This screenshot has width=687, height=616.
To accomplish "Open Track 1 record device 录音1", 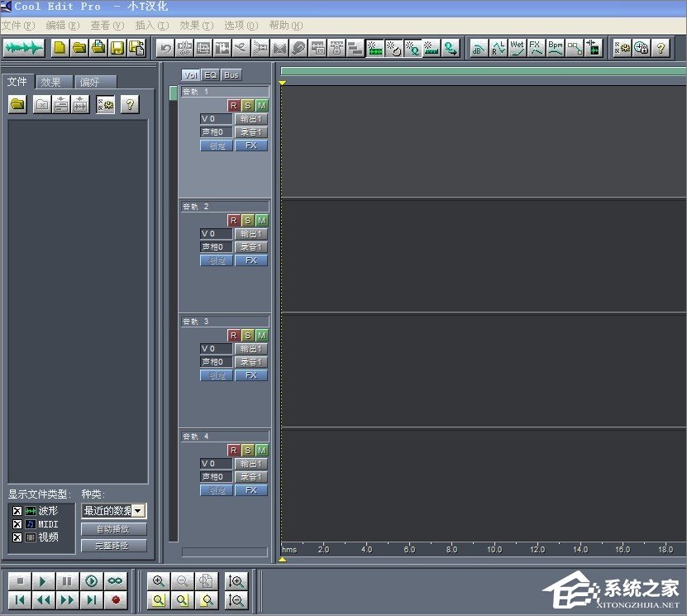I will coord(251,131).
